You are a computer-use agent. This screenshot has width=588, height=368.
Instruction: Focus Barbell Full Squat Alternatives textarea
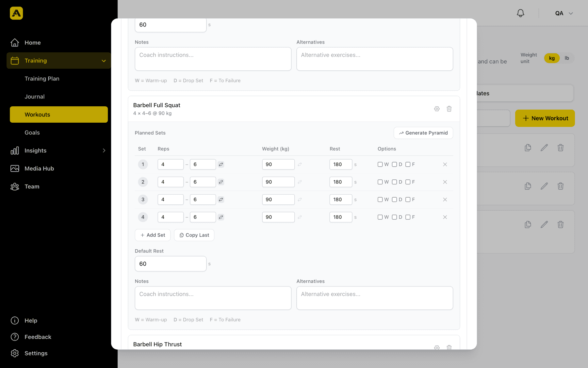click(375, 298)
